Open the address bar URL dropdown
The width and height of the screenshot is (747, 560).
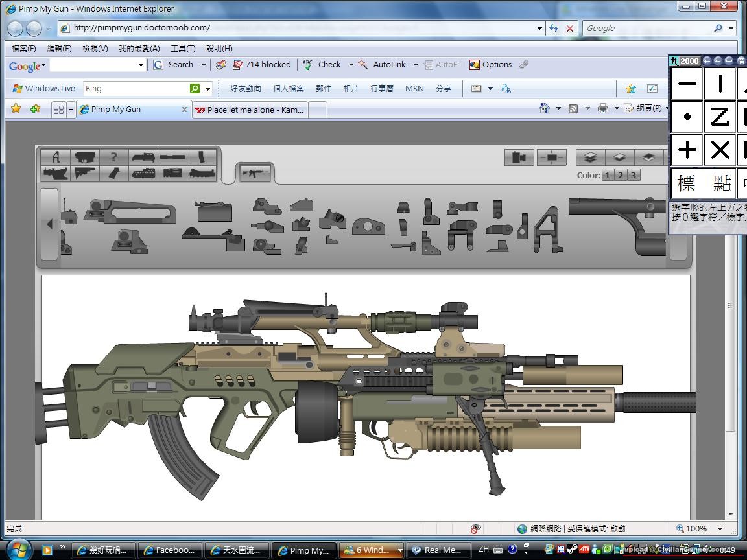point(539,29)
